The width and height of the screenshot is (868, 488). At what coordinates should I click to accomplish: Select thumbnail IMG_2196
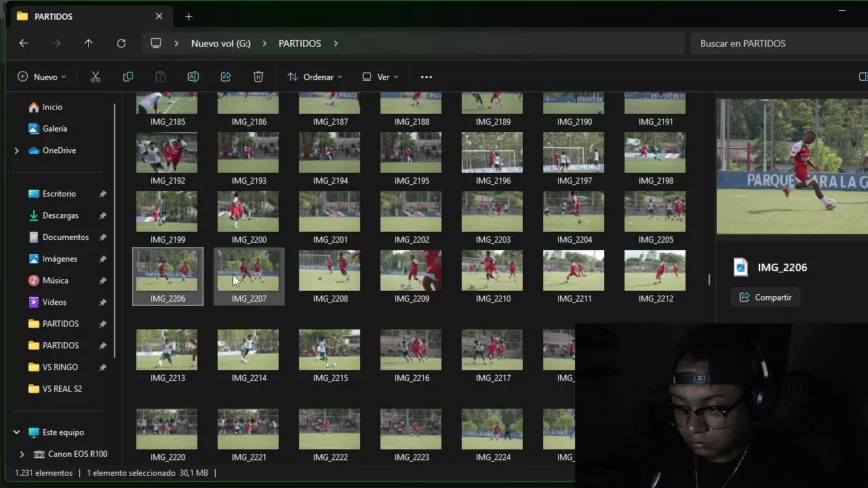coord(493,159)
